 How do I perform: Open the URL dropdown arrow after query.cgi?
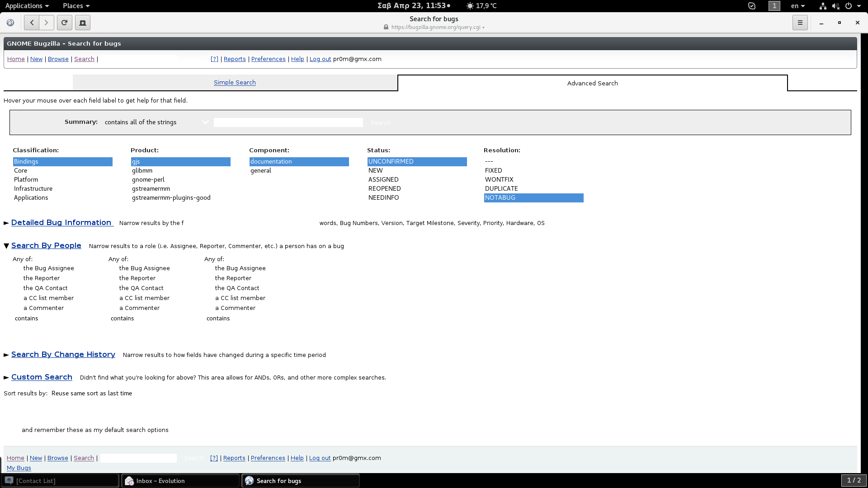483,28
